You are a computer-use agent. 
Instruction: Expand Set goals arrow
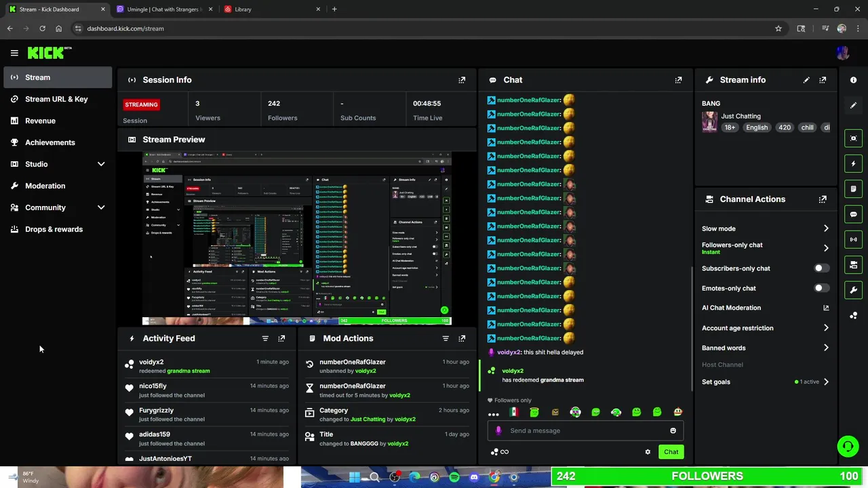click(826, 382)
